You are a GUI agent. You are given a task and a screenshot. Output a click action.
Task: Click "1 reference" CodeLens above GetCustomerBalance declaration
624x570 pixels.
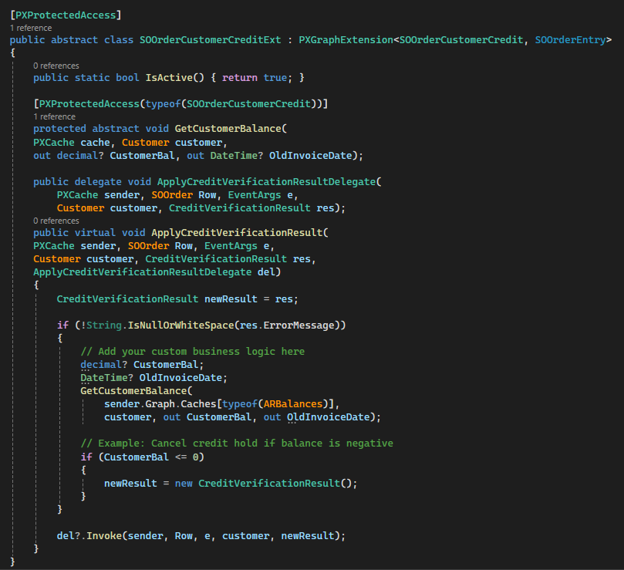54,116
